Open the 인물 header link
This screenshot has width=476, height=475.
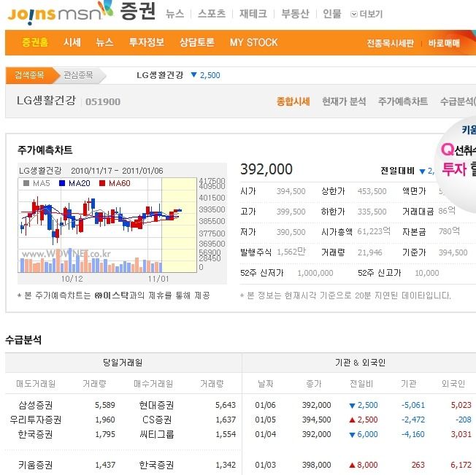332,14
